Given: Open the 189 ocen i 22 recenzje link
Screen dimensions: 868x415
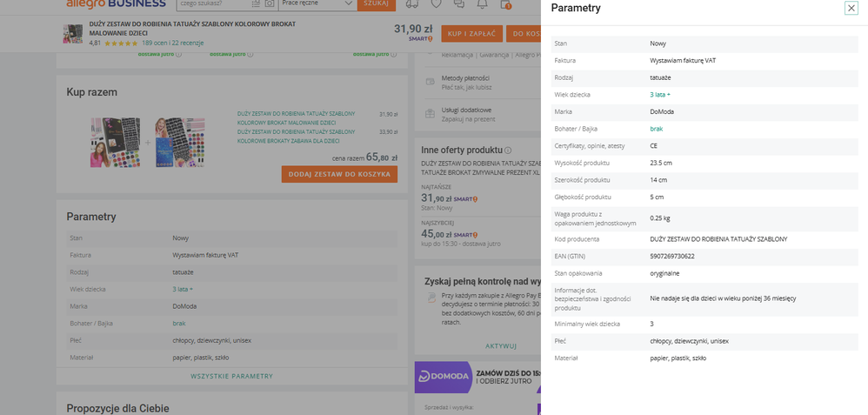Looking at the screenshot, I should coord(172,43).
